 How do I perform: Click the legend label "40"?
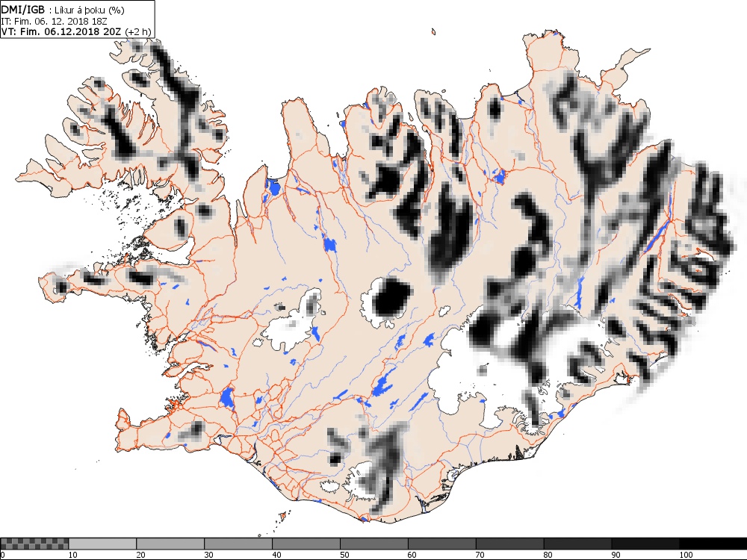(277, 555)
